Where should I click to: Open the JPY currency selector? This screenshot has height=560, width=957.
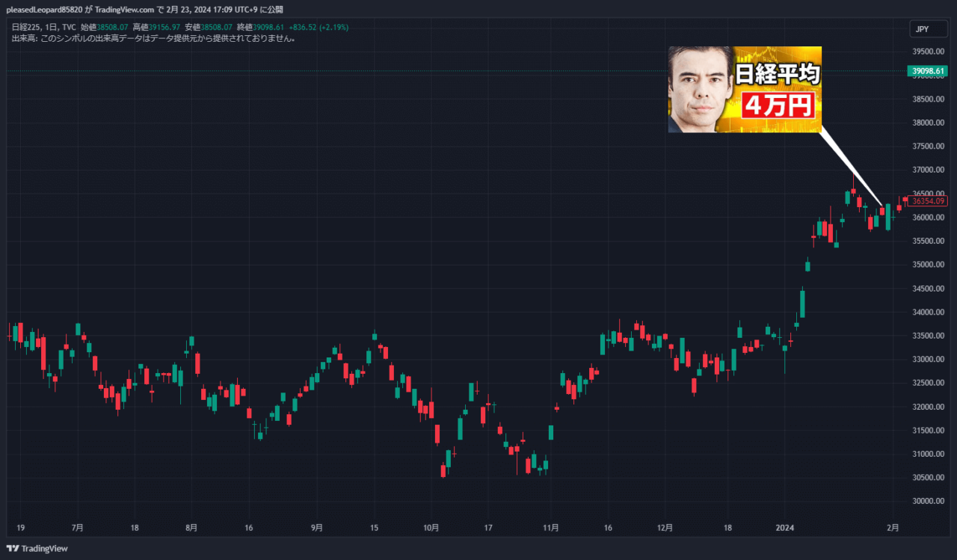pyautogui.click(x=928, y=28)
